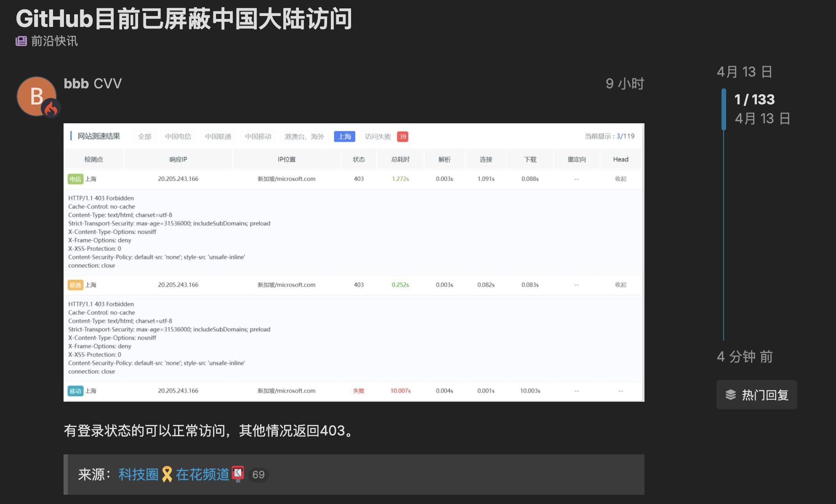The image size is (836, 504).
Task: Click the 1 / 133 post position indicator
Action: click(754, 100)
